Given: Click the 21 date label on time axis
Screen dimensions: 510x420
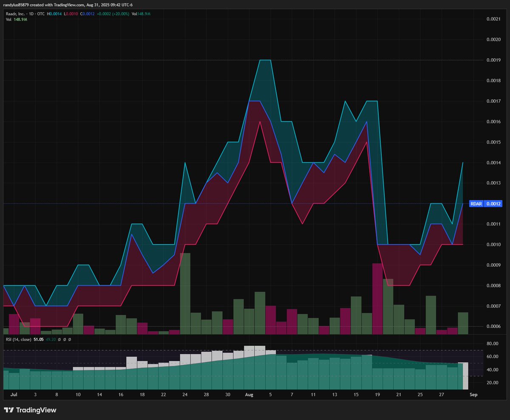Looking at the screenshot, I should click(x=399, y=395).
